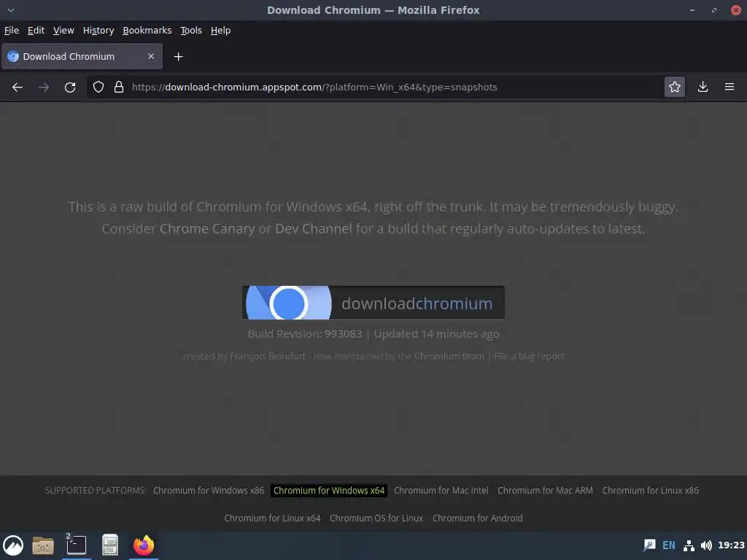This screenshot has width=747, height=560.
Task: Open the File menu
Action: 12,31
